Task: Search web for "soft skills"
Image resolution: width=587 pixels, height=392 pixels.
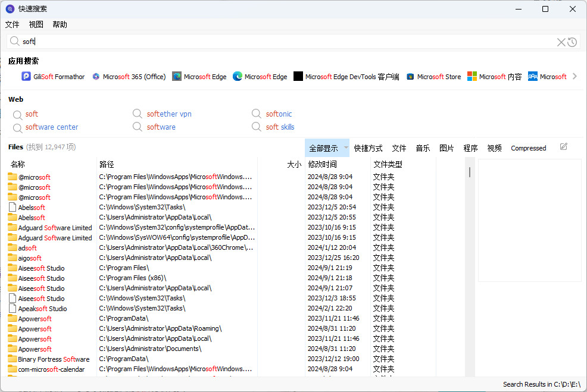Action: pyautogui.click(x=280, y=127)
